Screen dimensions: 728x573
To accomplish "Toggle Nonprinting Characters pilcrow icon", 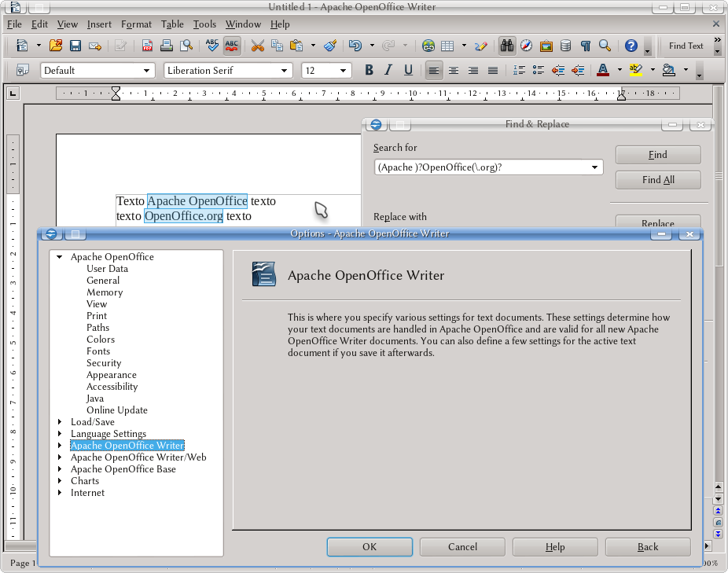I will [x=586, y=46].
